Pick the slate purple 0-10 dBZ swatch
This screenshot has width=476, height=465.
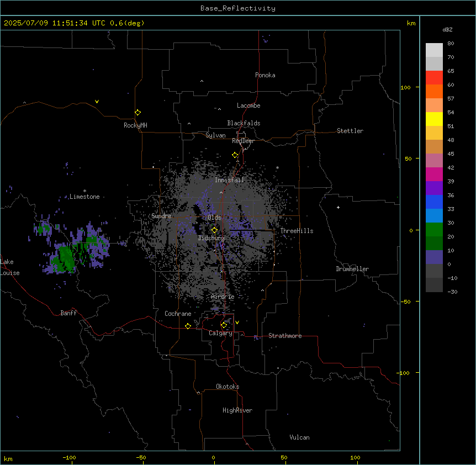(x=434, y=257)
